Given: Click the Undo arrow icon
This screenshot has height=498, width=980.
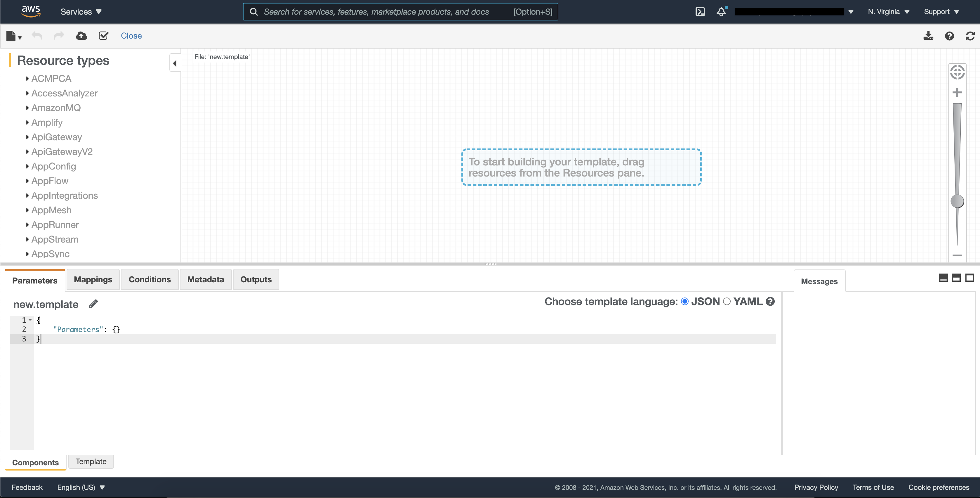Looking at the screenshot, I should [37, 36].
